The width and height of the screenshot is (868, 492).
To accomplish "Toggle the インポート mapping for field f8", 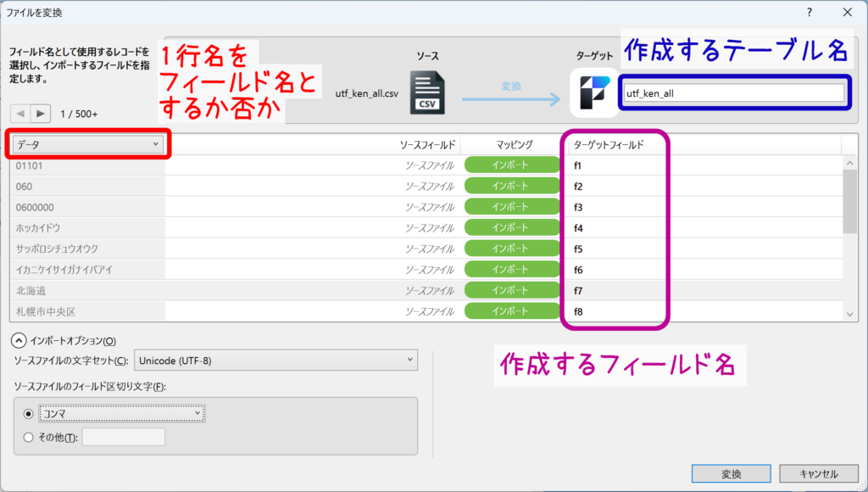I will point(509,311).
